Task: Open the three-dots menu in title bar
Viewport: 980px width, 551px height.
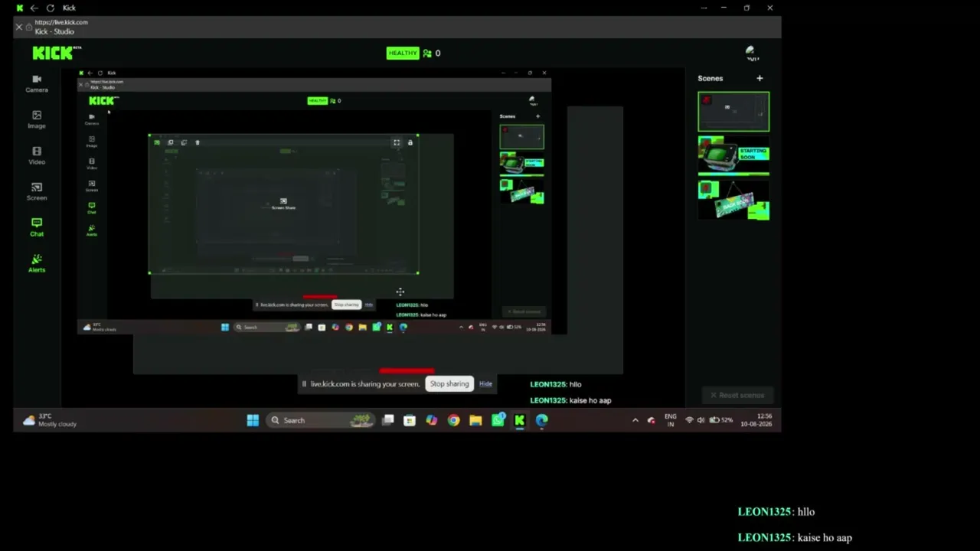Action: (704, 8)
